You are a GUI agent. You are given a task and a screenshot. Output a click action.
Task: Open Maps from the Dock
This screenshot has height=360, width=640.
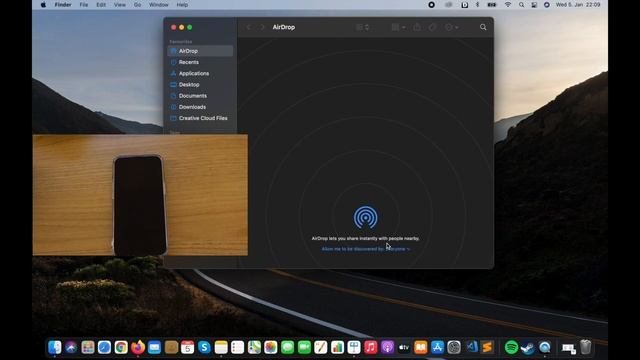click(254, 347)
